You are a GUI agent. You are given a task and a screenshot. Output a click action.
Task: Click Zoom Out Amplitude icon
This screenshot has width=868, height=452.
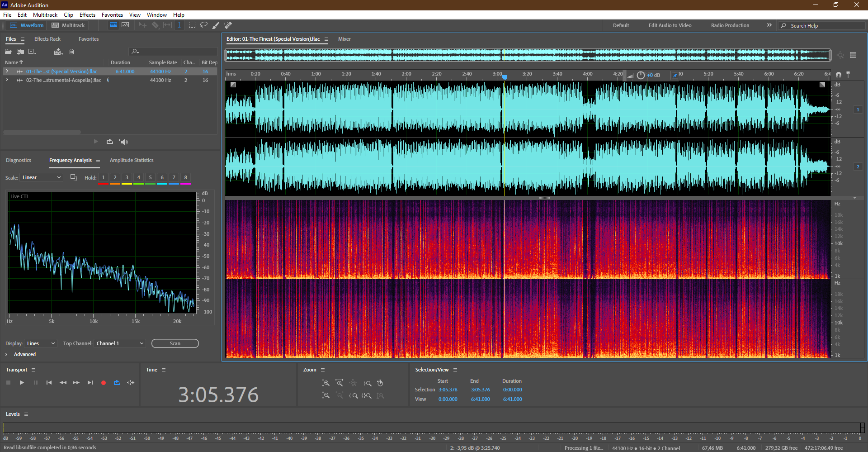[325, 395]
